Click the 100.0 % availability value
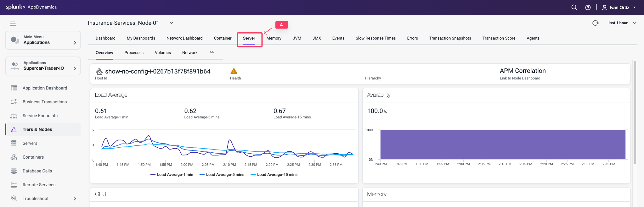This screenshot has height=207, width=644. pyautogui.click(x=377, y=111)
